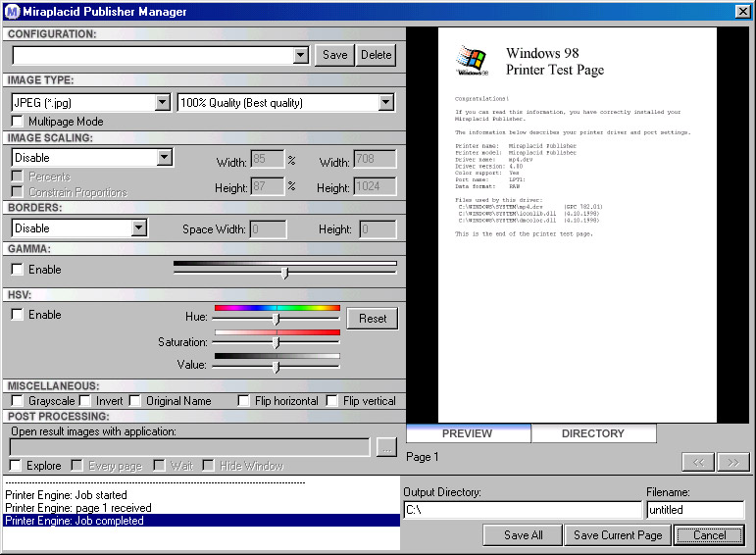Select log line 'Job completed'

(x=202, y=521)
